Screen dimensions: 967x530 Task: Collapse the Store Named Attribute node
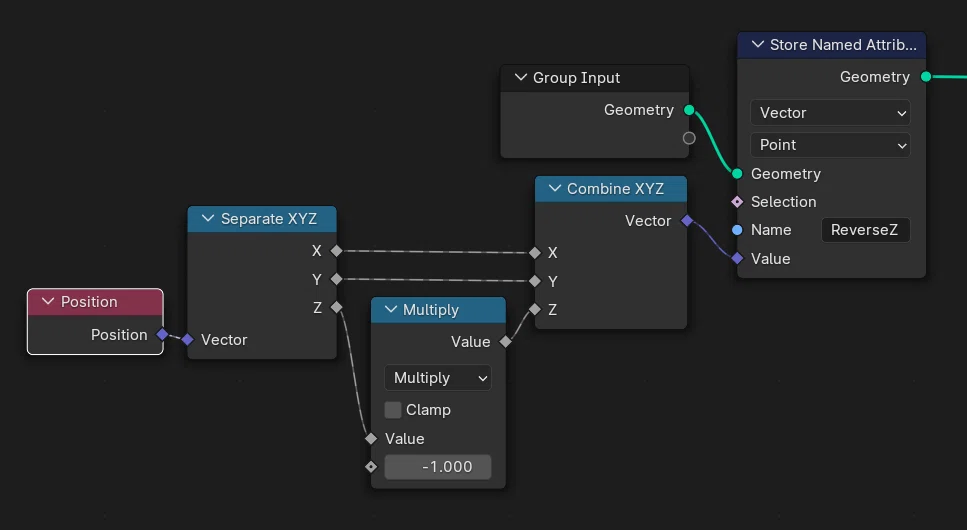(758, 44)
